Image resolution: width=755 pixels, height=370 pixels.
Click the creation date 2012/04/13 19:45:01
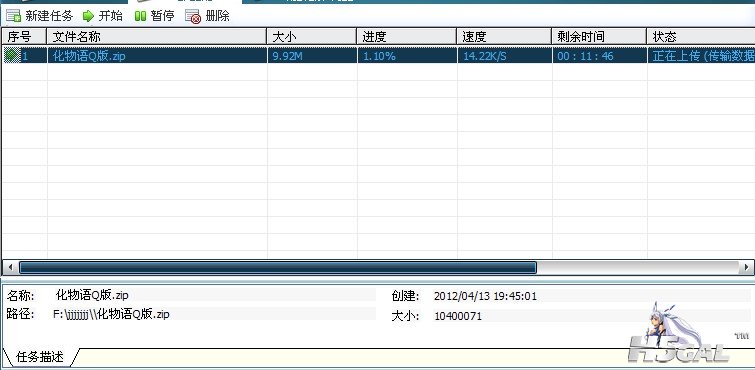[x=485, y=296]
